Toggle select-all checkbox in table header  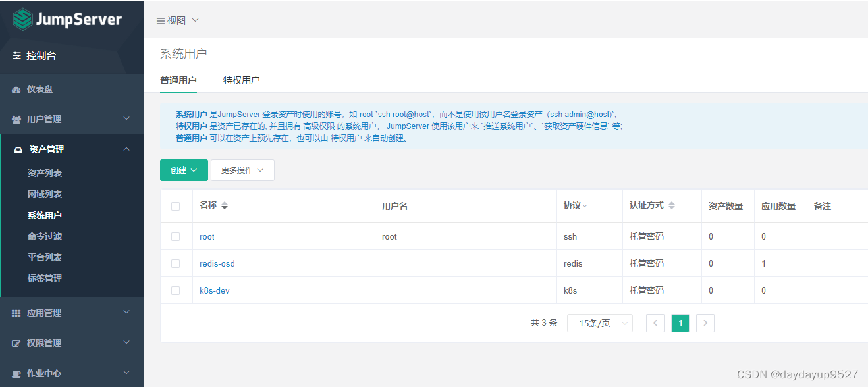[x=175, y=206]
